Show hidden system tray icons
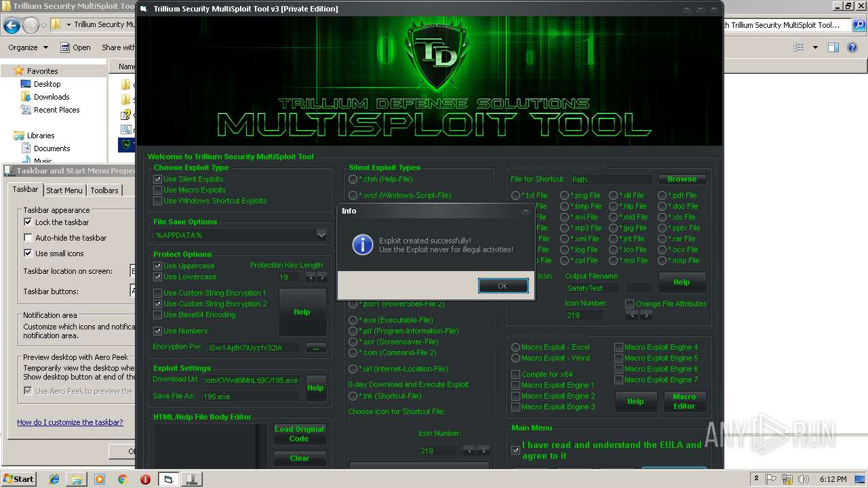868x488 pixels. (x=756, y=479)
